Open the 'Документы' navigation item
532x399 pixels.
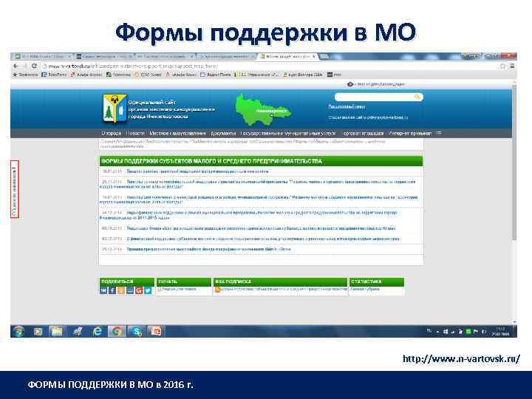[x=223, y=133]
